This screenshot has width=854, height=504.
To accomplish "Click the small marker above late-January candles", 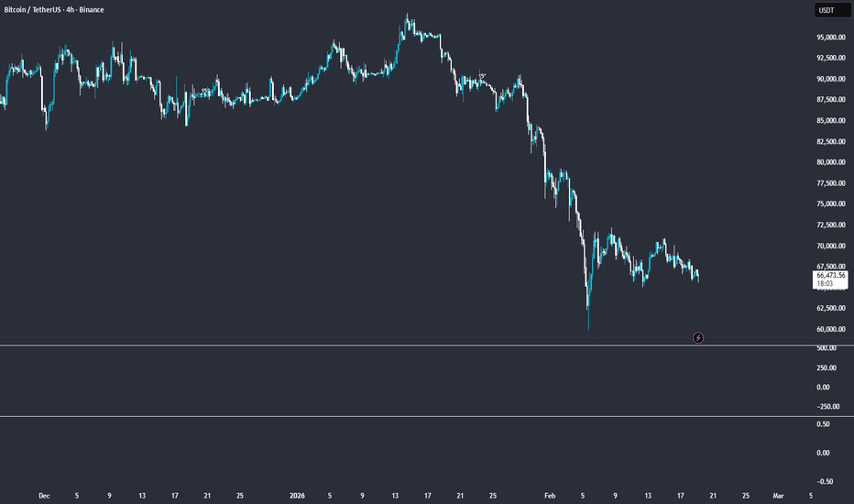I will coord(483,75).
